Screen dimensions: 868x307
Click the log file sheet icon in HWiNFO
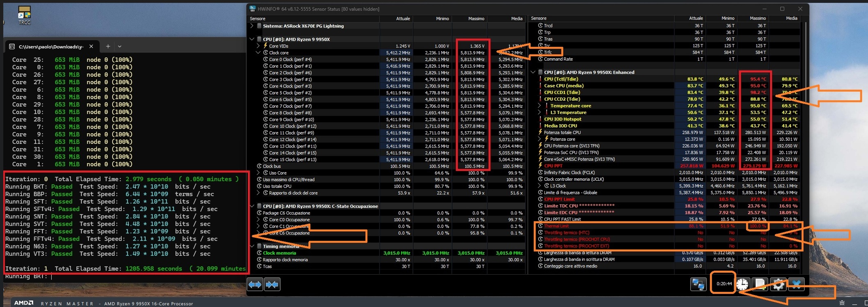tap(760, 284)
